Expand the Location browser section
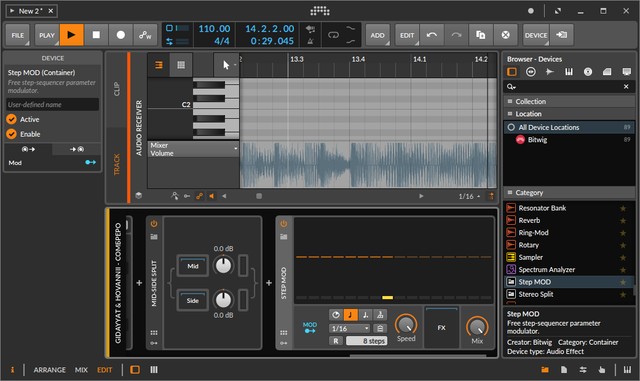This screenshot has height=381, width=640. [569, 114]
